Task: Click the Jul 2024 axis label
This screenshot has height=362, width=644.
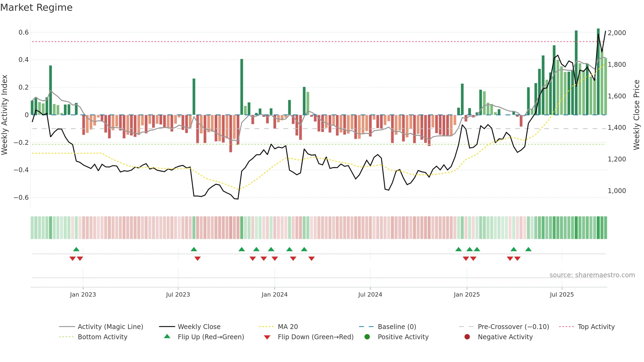Action: [370, 294]
